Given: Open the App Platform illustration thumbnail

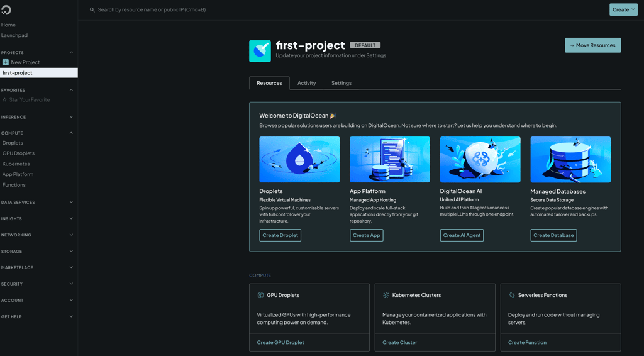Looking at the screenshot, I should pyautogui.click(x=390, y=159).
